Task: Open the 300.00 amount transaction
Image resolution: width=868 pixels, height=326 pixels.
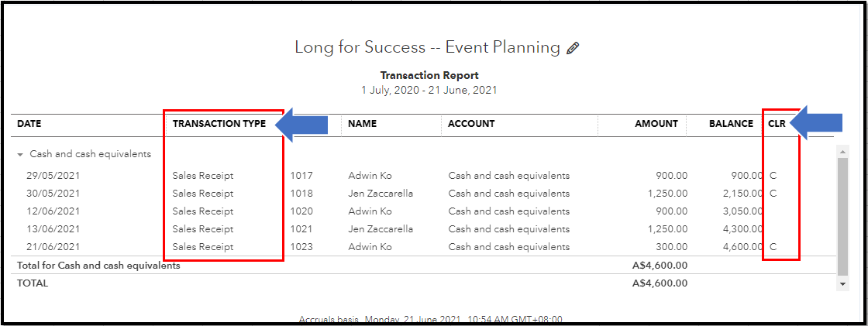Action: (x=673, y=247)
